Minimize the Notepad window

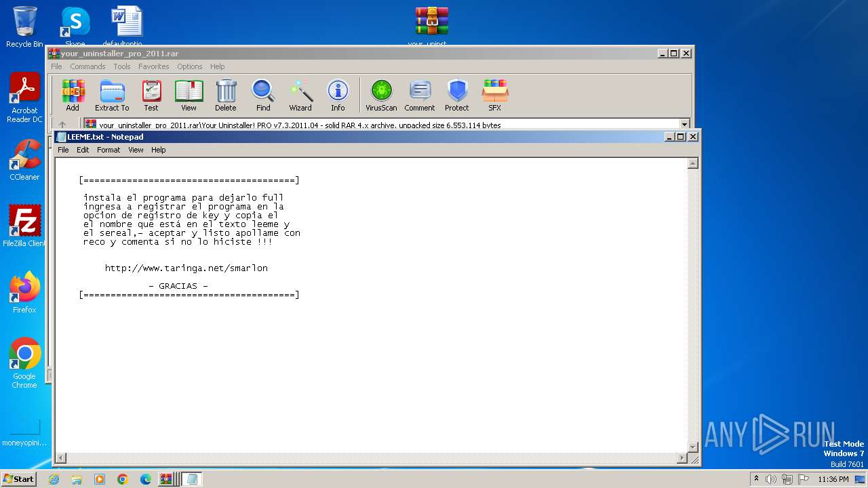(x=670, y=136)
